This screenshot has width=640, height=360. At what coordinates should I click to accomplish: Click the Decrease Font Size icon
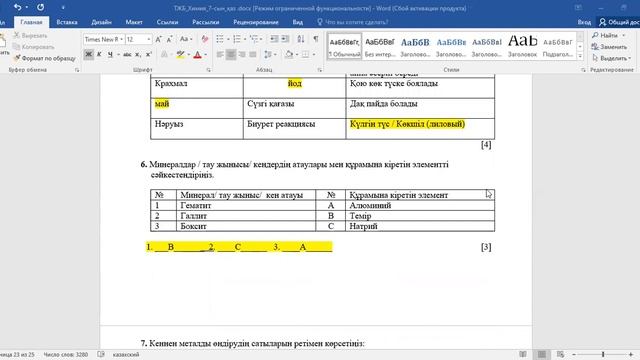(170, 39)
